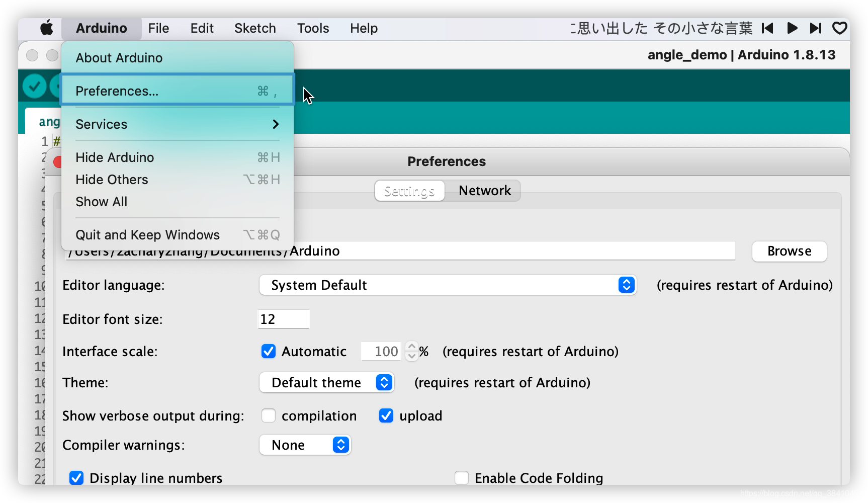
Task: Open the Apple menu
Action: 47,28
